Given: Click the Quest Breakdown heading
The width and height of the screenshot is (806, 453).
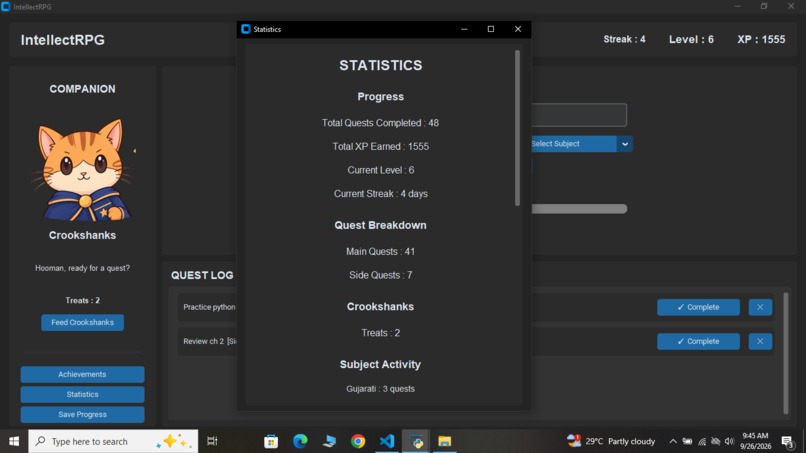Looking at the screenshot, I should click(x=380, y=225).
